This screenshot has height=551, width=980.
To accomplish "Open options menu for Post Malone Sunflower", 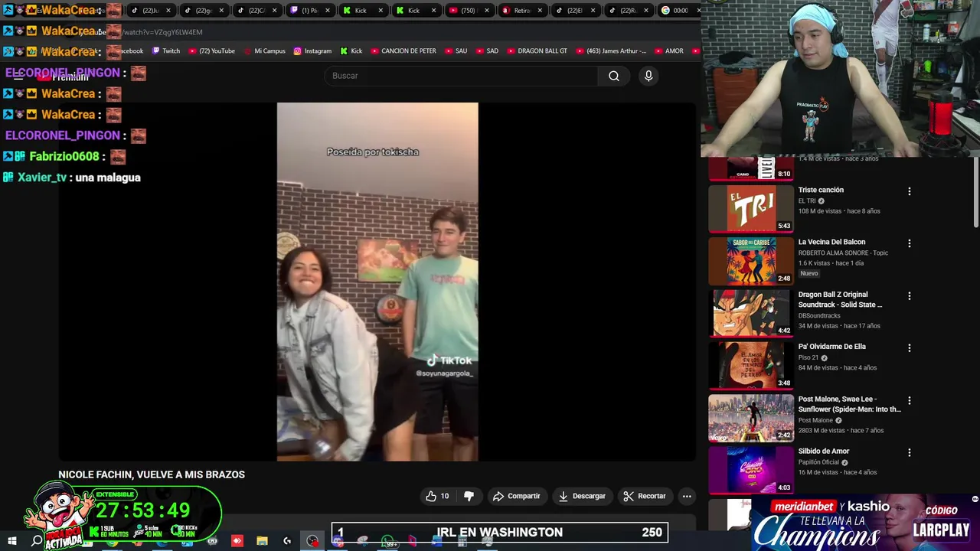I will tap(910, 400).
